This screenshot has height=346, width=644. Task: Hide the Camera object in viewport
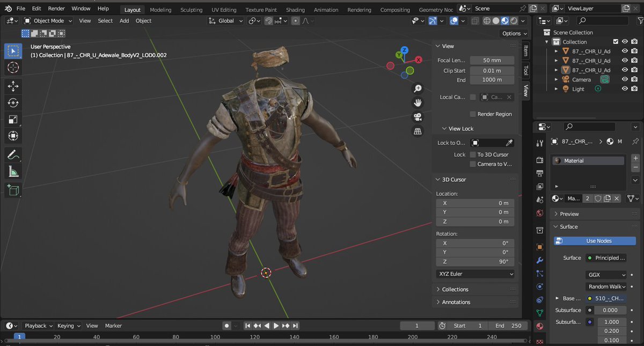(x=625, y=79)
